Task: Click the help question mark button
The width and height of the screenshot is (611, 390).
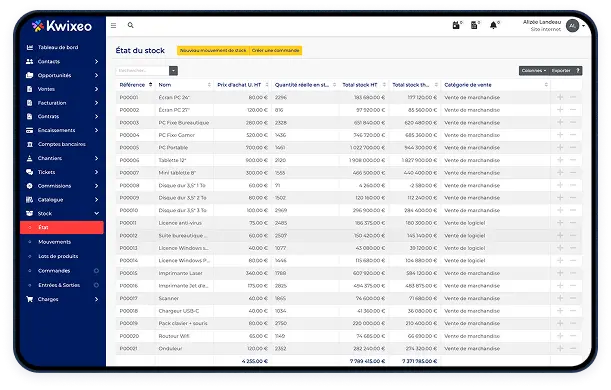Action: tap(578, 71)
